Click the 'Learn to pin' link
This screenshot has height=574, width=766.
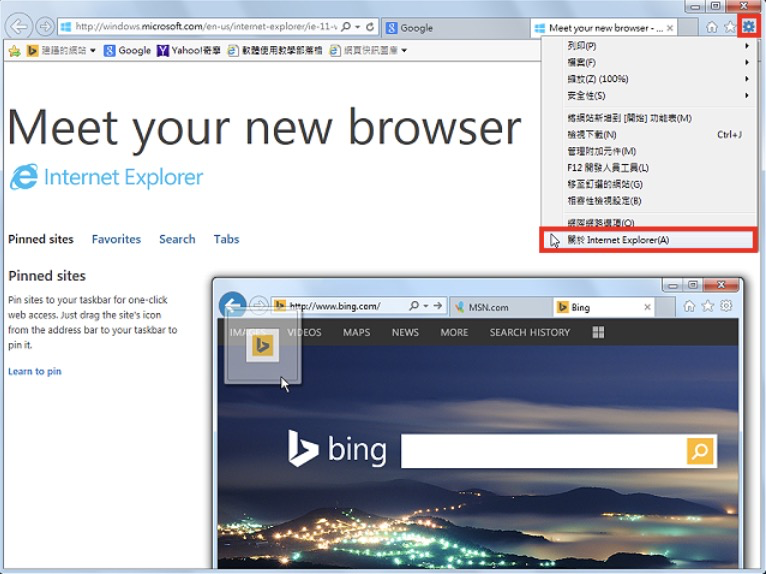35,371
